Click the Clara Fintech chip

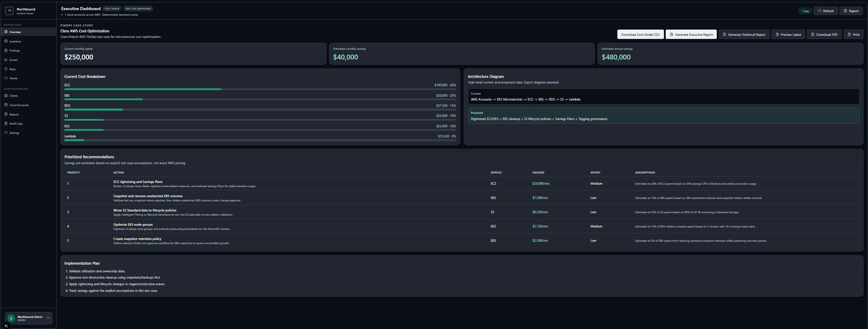(112, 8)
